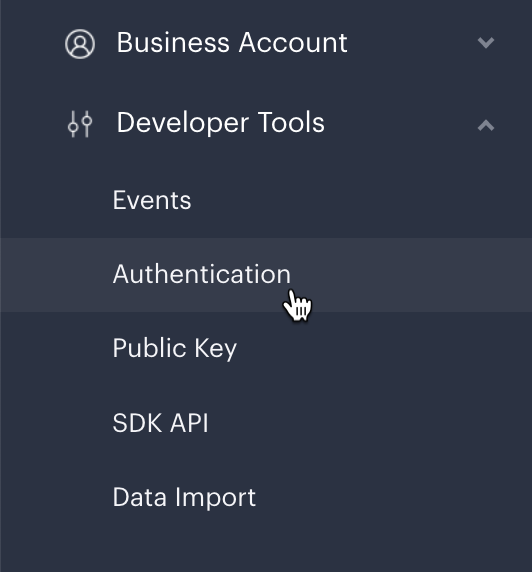Click the Developer Tools sliders icon

[80, 124]
